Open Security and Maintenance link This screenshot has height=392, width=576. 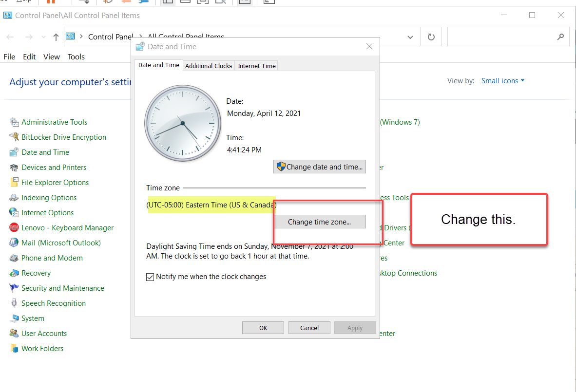click(x=63, y=288)
